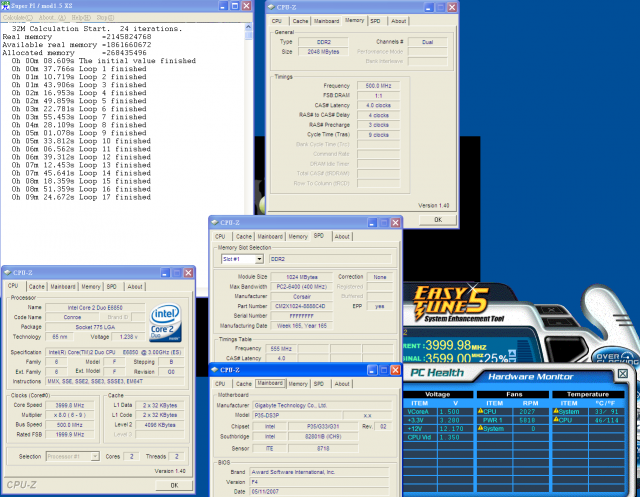The image size is (640, 497).
Task: Click Super PI scrollbar up arrow
Action: pyautogui.click(x=249, y=27)
